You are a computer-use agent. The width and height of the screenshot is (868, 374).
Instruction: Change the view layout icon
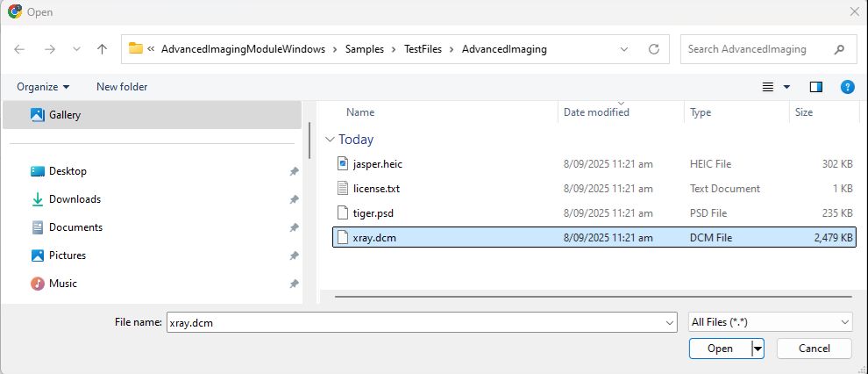pos(768,87)
